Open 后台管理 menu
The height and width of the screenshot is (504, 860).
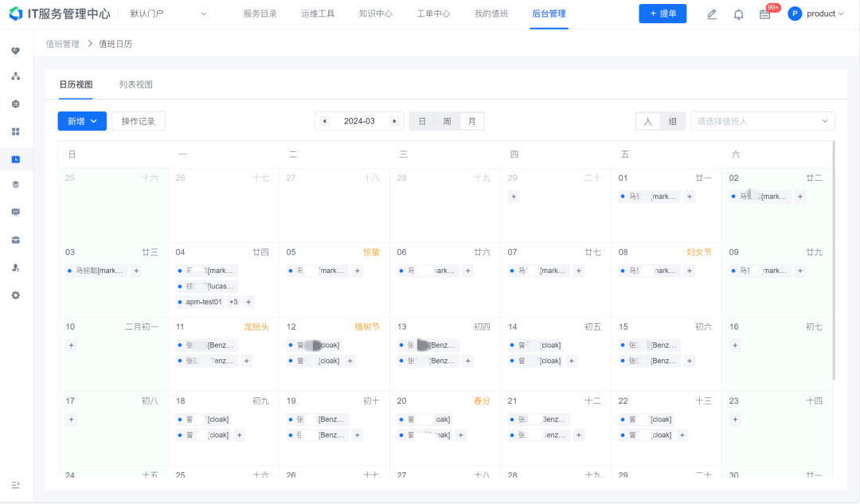click(x=549, y=14)
